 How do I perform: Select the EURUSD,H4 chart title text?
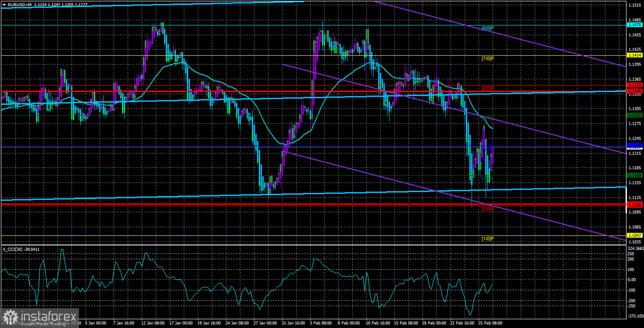pyautogui.click(x=19, y=4)
